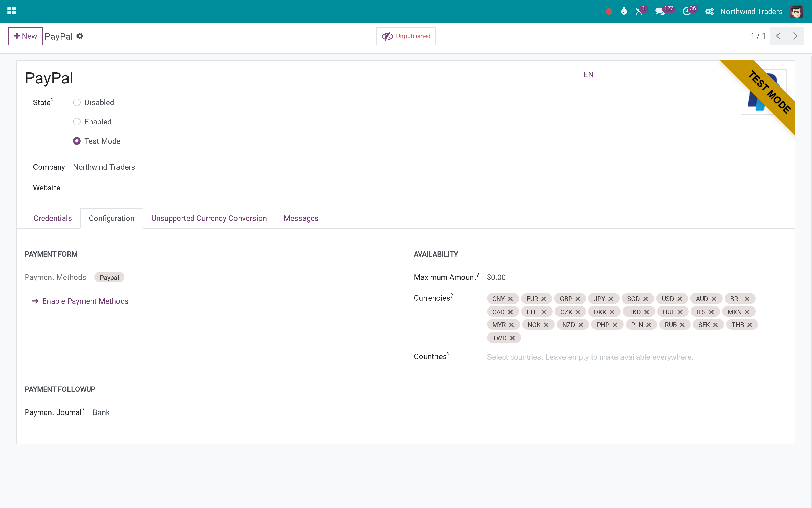Remove the HKD currency tag

[x=647, y=312]
